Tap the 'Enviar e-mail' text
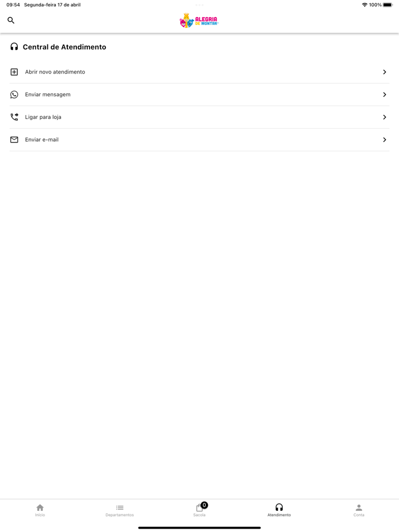 tap(42, 140)
